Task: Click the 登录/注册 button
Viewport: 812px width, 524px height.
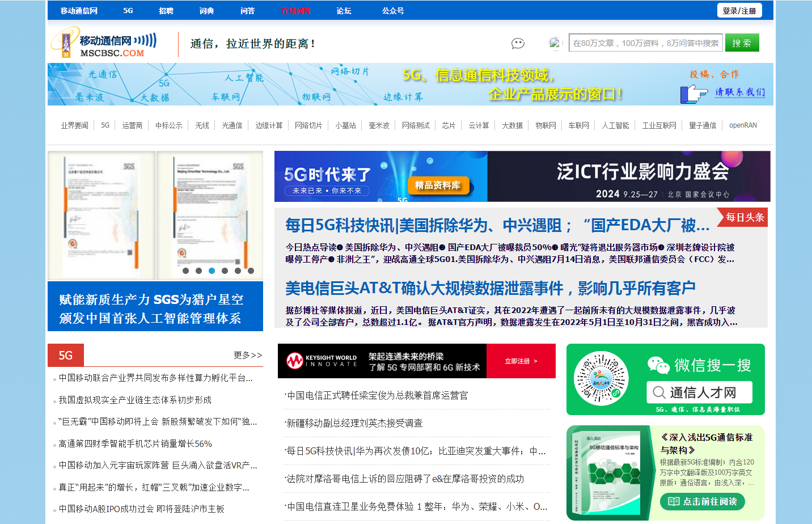Action: (x=739, y=11)
